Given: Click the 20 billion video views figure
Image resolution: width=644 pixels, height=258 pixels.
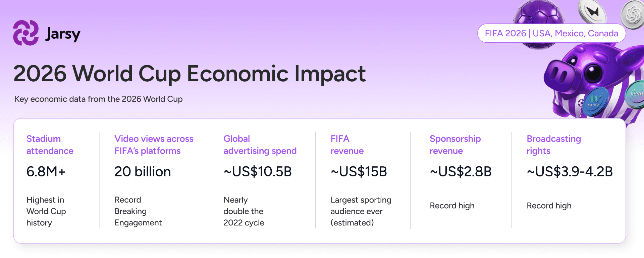Looking at the screenshot, I should pos(143,172).
